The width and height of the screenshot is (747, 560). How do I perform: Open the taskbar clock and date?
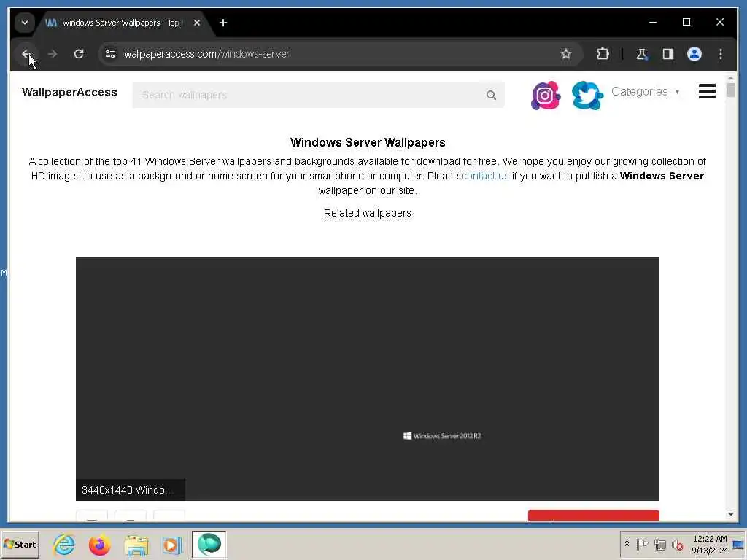(710, 544)
